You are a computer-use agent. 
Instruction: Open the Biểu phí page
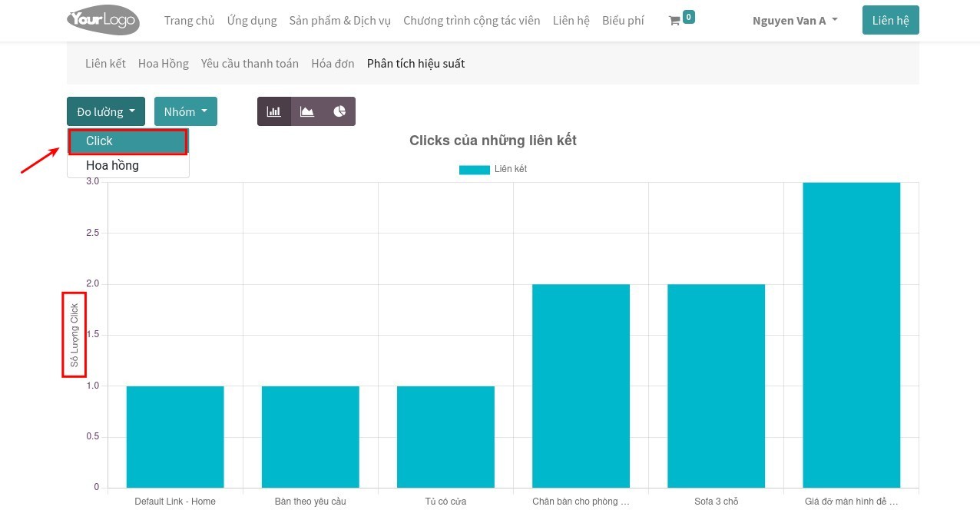point(623,21)
